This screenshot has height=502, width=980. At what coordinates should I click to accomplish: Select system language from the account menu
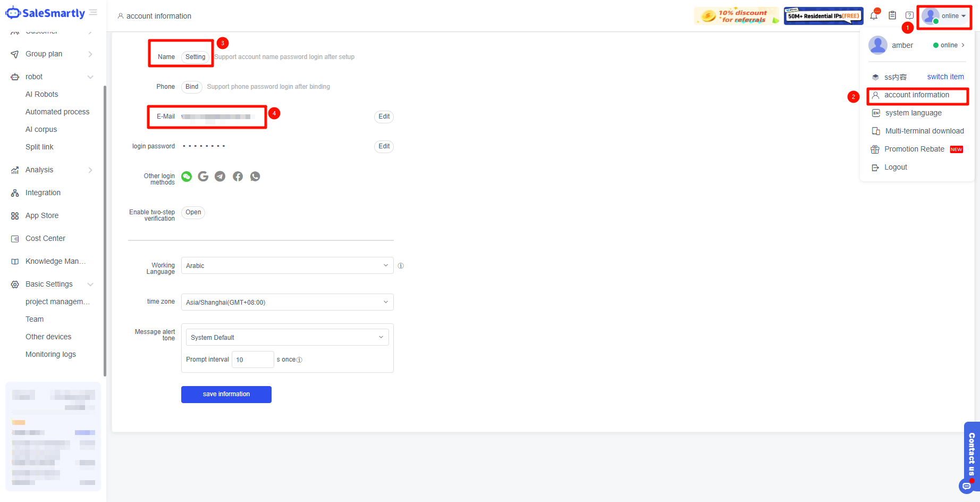tap(913, 113)
